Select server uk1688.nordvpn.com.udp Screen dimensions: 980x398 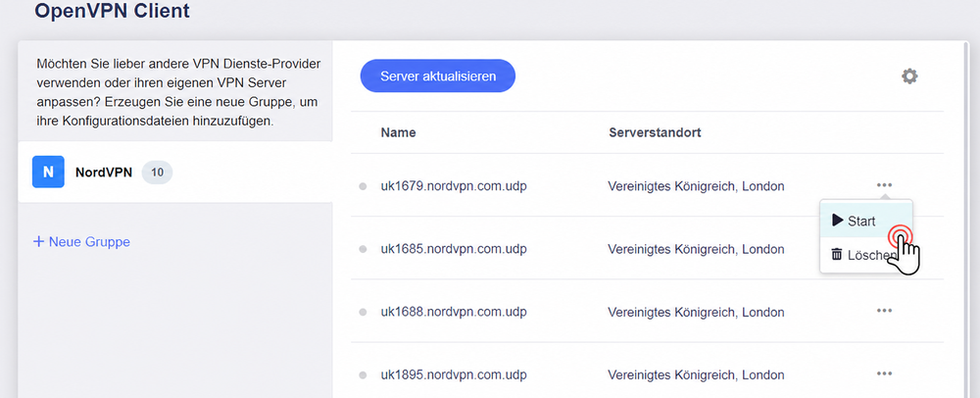pyautogui.click(x=454, y=312)
